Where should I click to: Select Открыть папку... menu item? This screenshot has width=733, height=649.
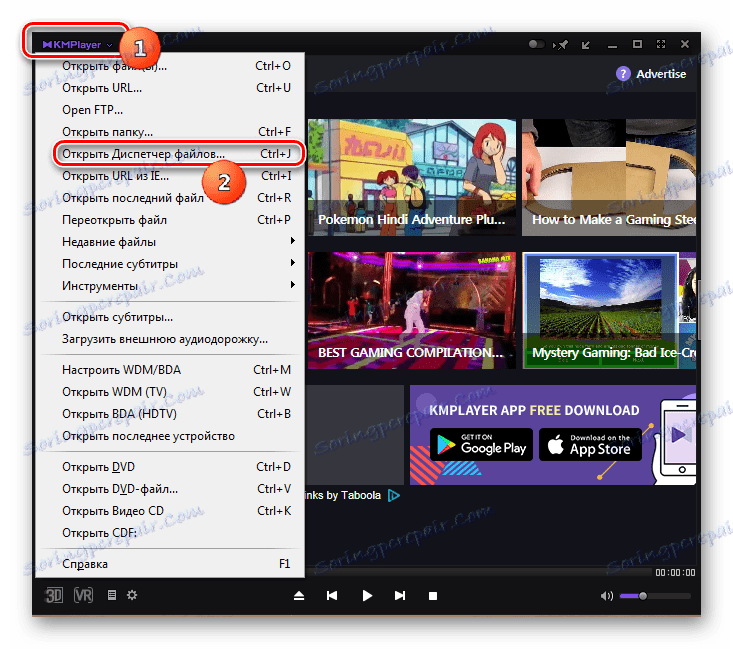[x=170, y=132]
